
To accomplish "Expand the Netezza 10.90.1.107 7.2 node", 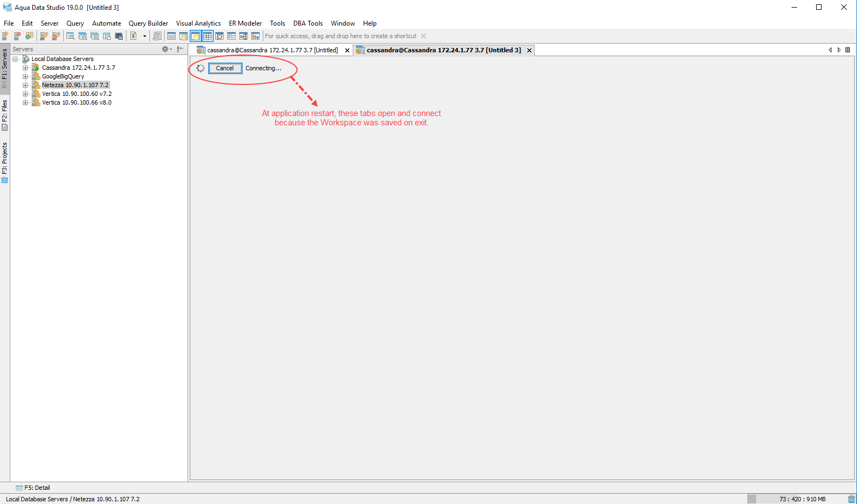I will pyautogui.click(x=25, y=85).
